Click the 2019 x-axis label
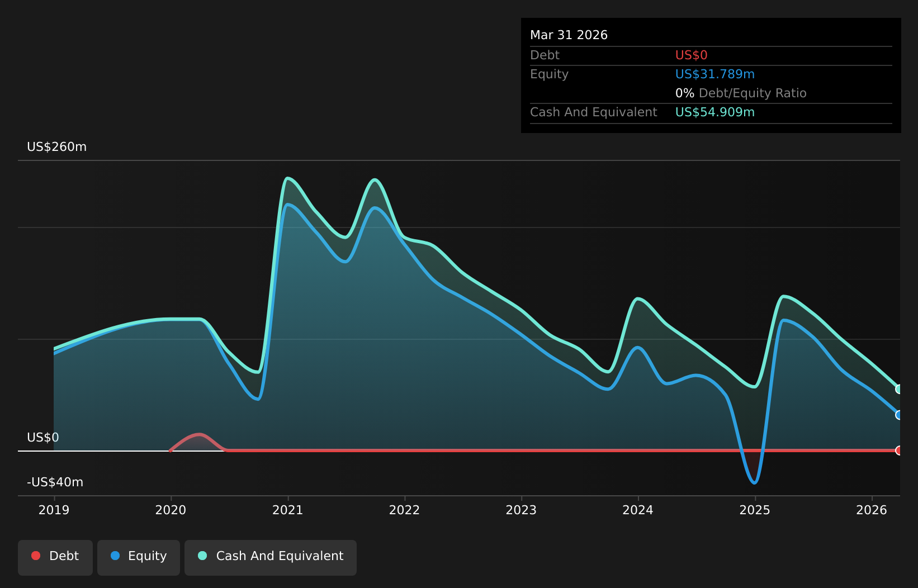 click(54, 510)
